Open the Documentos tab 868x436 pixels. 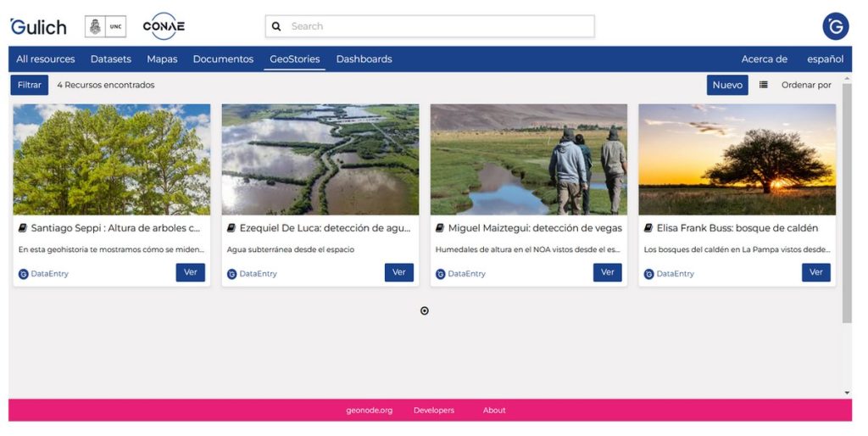click(x=223, y=59)
